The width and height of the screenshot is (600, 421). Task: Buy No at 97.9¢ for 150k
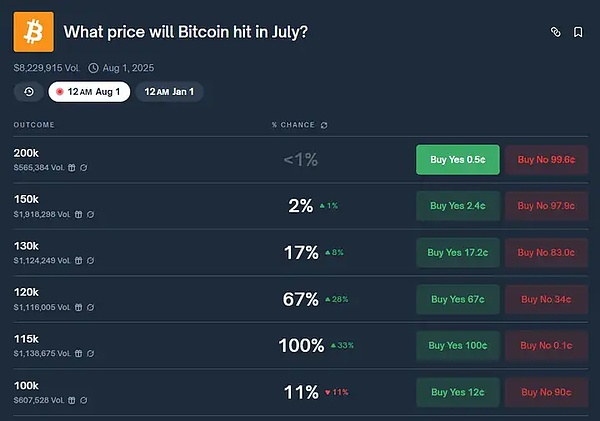tap(545, 206)
